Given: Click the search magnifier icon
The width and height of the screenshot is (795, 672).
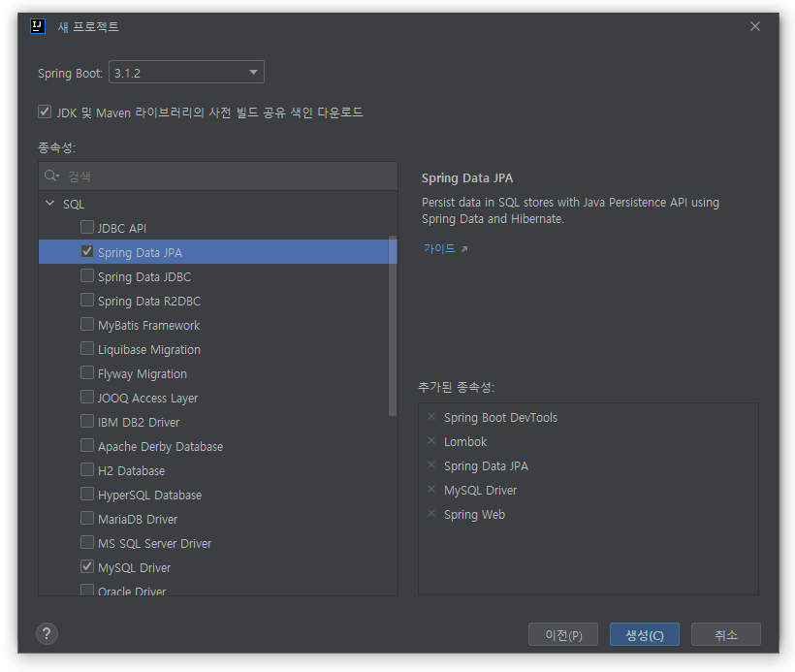Looking at the screenshot, I should [x=51, y=176].
